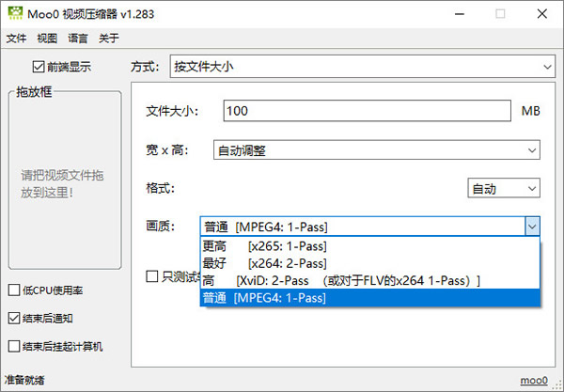This screenshot has height=392, width=564.
Task: Toggle the 前端显示 checkbox
Action: tap(39, 67)
